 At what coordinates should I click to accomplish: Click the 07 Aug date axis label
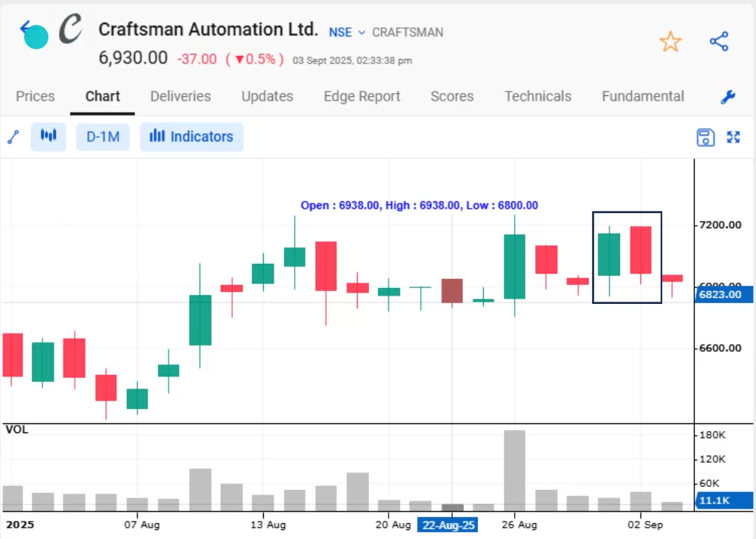(x=142, y=525)
